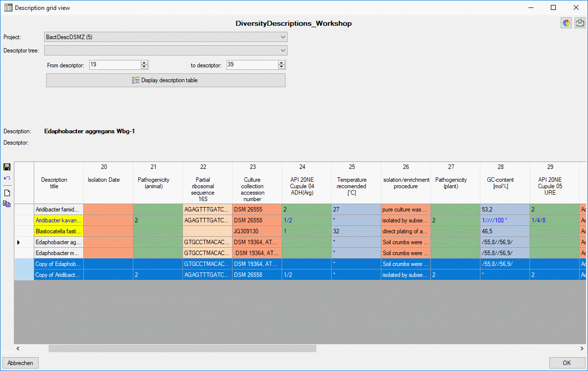
Task: Confirm with the OK button
Action: click(567, 363)
